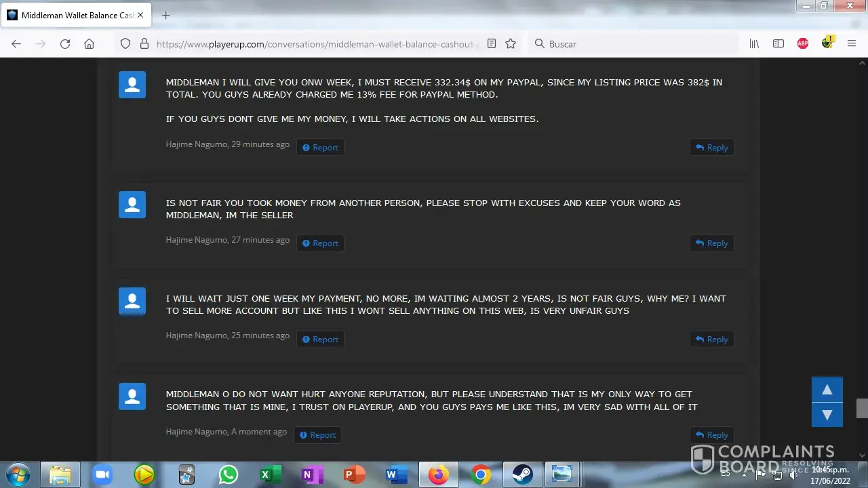868x488 pixels.
Task: Open Hajime Nagumo profile on 27-minute post
Action: (197, 240)
